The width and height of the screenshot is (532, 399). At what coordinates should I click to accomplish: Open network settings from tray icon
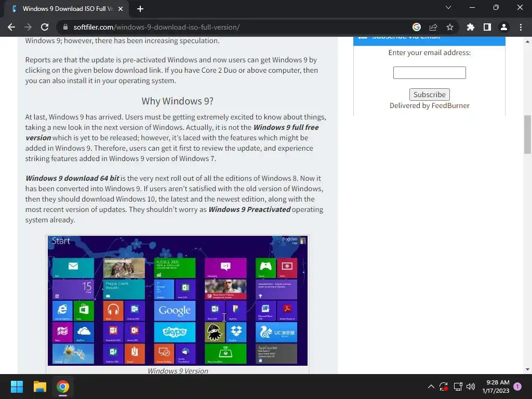click(458, 387)
